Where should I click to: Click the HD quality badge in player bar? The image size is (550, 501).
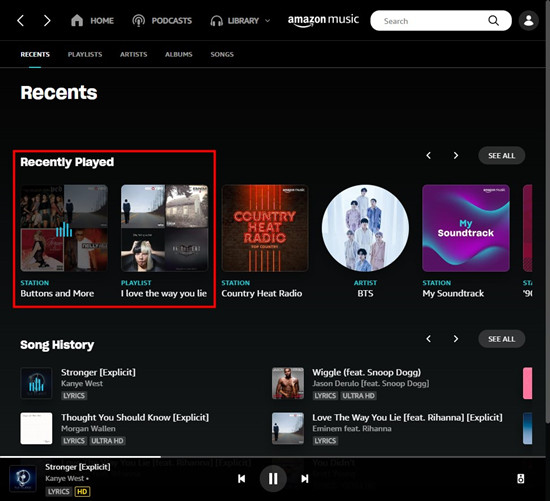(82, 492)
